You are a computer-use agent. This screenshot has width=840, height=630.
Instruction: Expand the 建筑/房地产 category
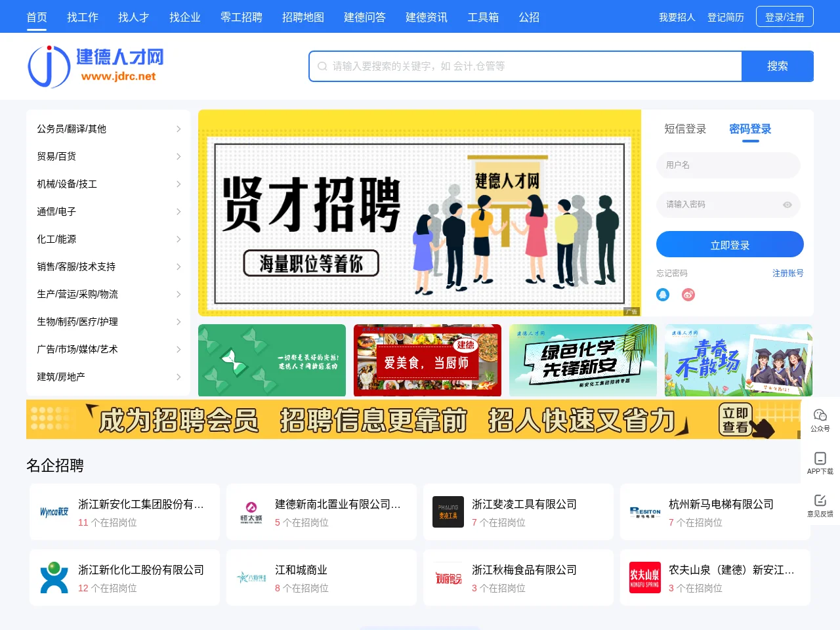click(108, 377)
